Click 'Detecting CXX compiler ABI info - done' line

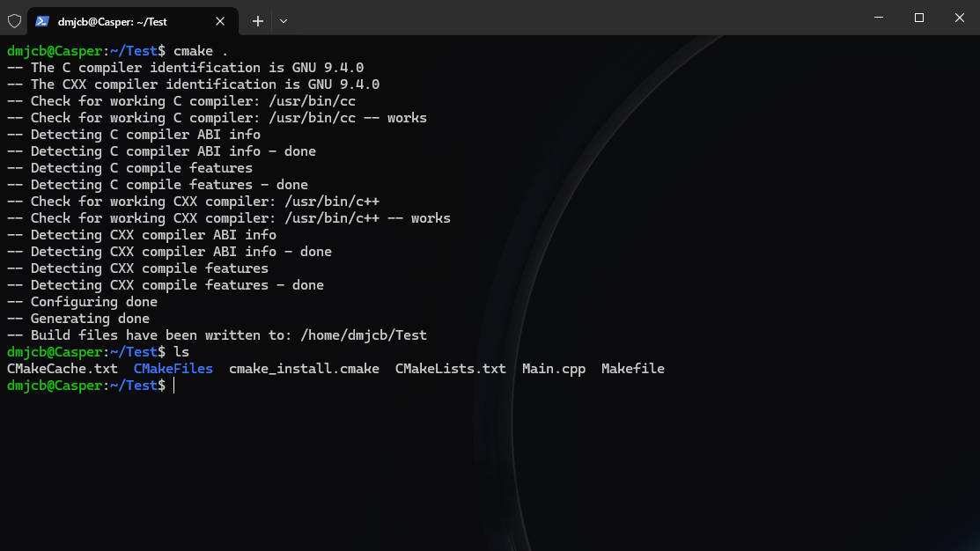[169, 252]
